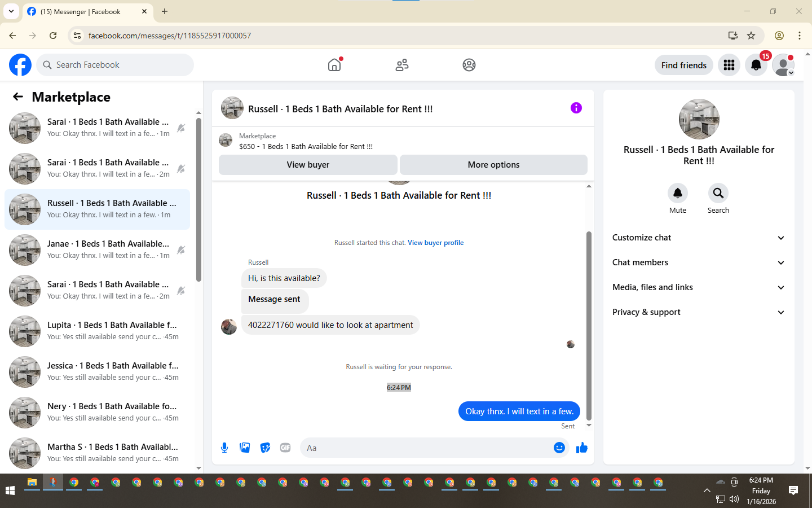Click the chat header title Russell
The width and height of the screenshot is (812, 508).
pyautogui.click(x=340, y=109)
